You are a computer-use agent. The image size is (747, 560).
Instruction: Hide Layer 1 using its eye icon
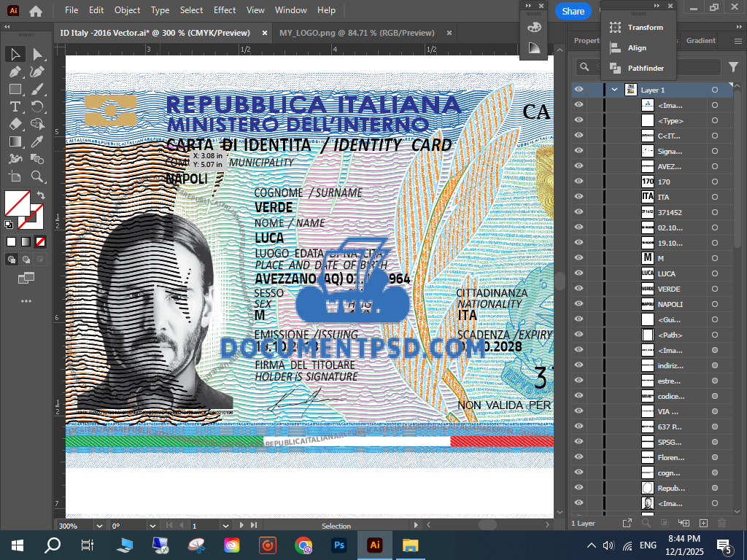tap(578, 90)
